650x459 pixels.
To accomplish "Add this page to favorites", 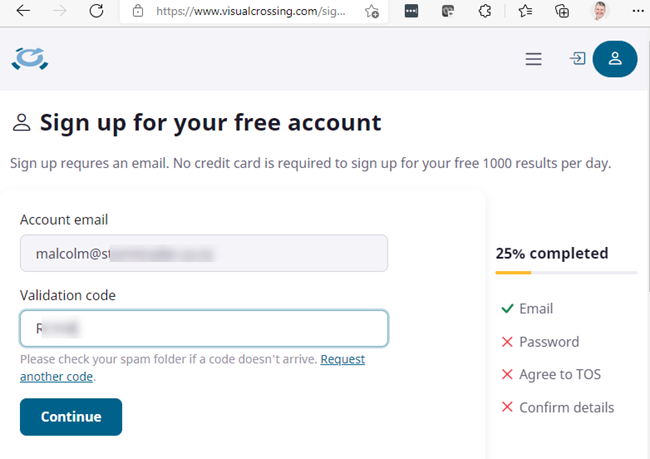I will tap(372, 11).
